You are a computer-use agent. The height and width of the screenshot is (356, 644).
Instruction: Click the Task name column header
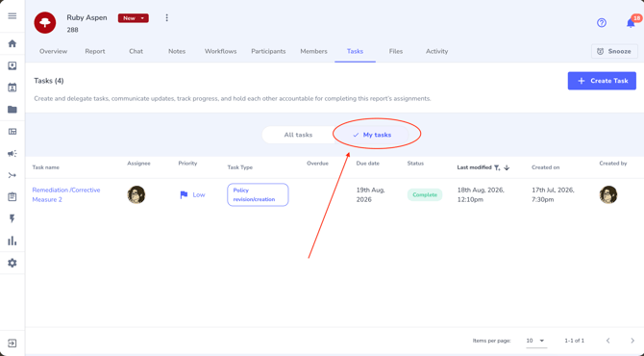point(46,167)
